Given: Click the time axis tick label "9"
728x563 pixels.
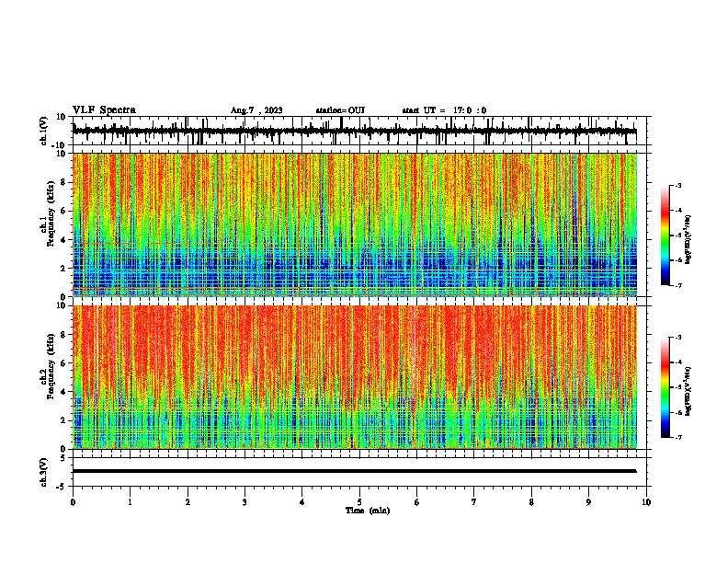Looking at the screenshot, I should (588, 502).
